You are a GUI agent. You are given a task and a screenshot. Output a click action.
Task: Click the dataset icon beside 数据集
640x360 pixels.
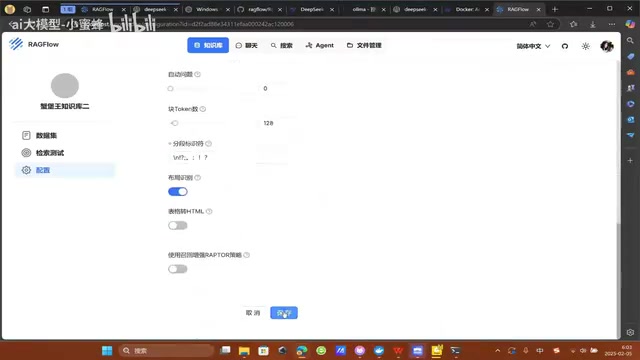pyautogui.click(x=26, y=136)
